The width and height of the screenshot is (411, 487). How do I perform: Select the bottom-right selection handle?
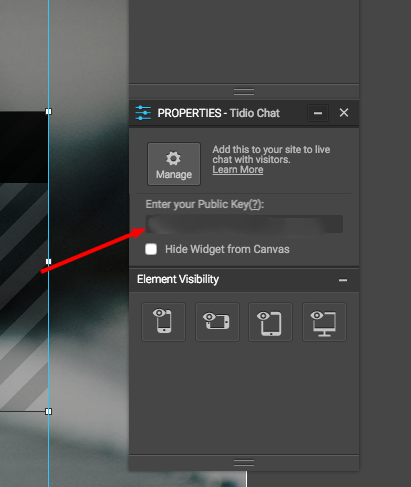[49, 411]
